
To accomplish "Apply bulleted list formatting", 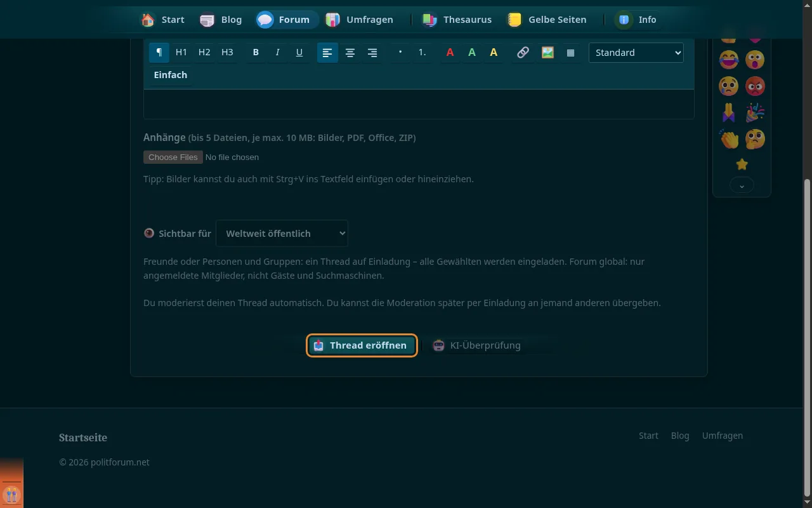I will (400, 53).
